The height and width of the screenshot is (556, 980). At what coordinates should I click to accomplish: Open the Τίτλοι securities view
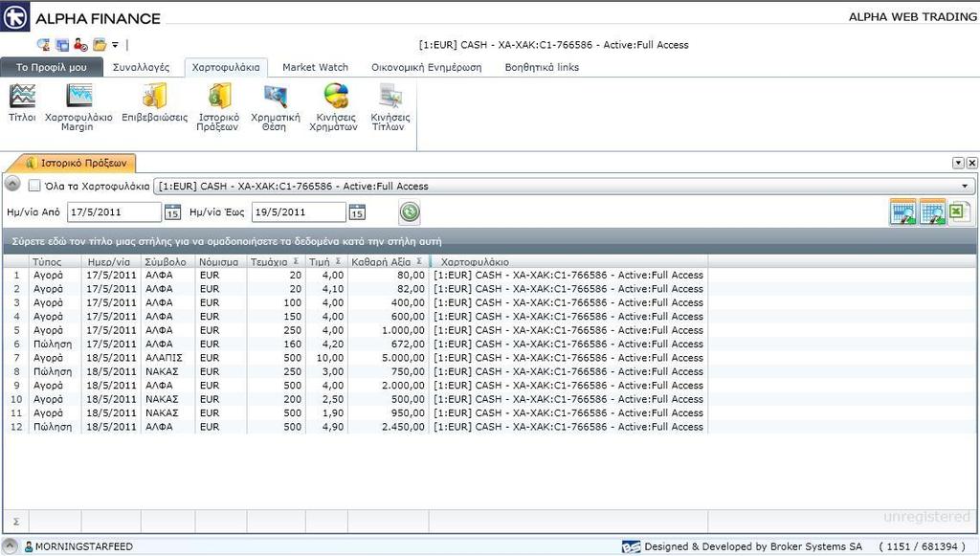(23, 103)
